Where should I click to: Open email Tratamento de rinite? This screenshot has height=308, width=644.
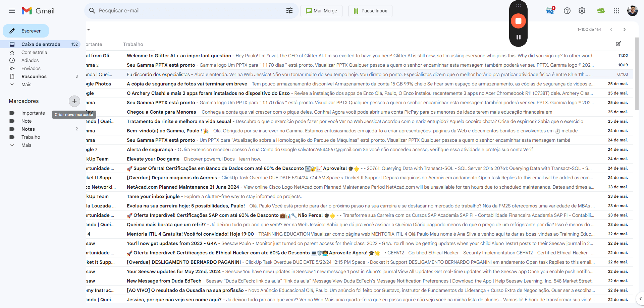pos(360,121)
